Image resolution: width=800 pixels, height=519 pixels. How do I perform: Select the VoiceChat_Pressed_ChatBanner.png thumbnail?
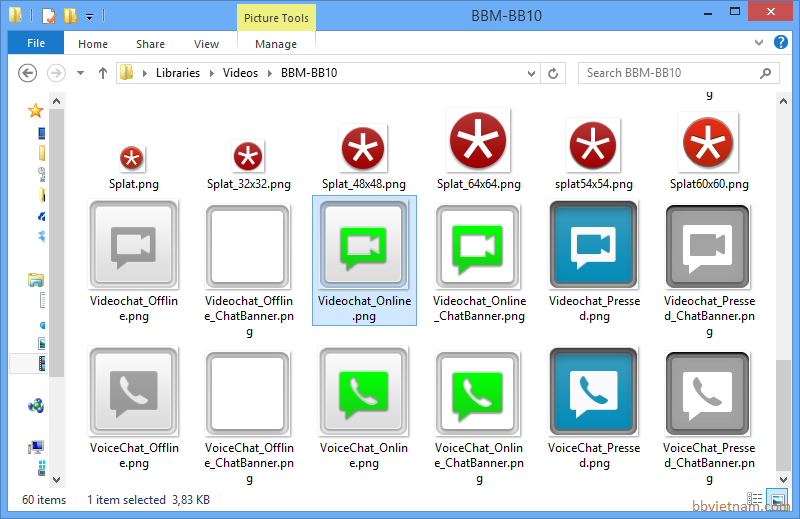pyautogui.click(x=708, y=393)
